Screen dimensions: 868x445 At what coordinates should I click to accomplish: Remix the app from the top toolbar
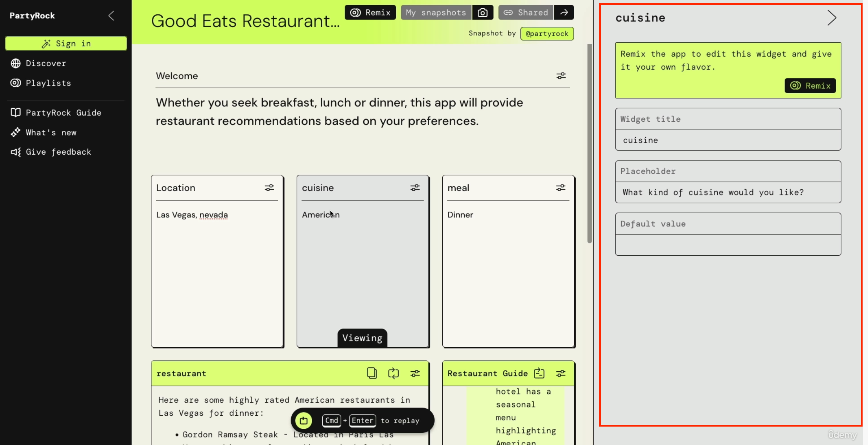pos(370,13)
